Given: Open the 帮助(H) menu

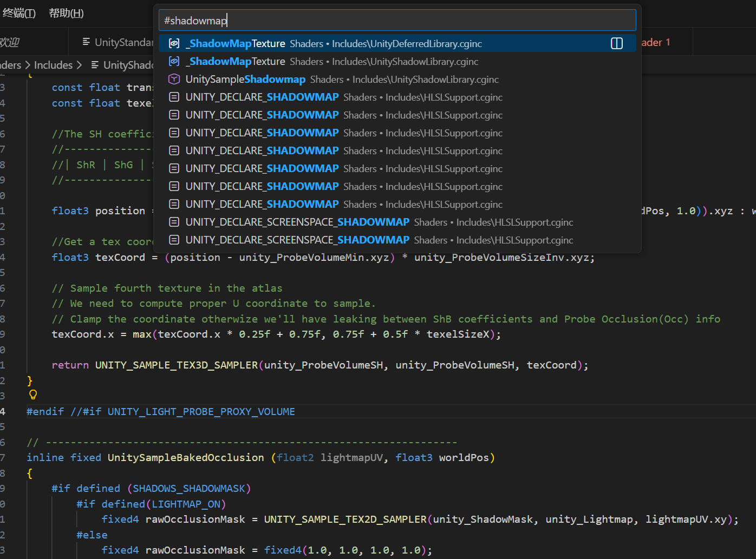Looking at the screenshot, I should (x=66, y=13).
